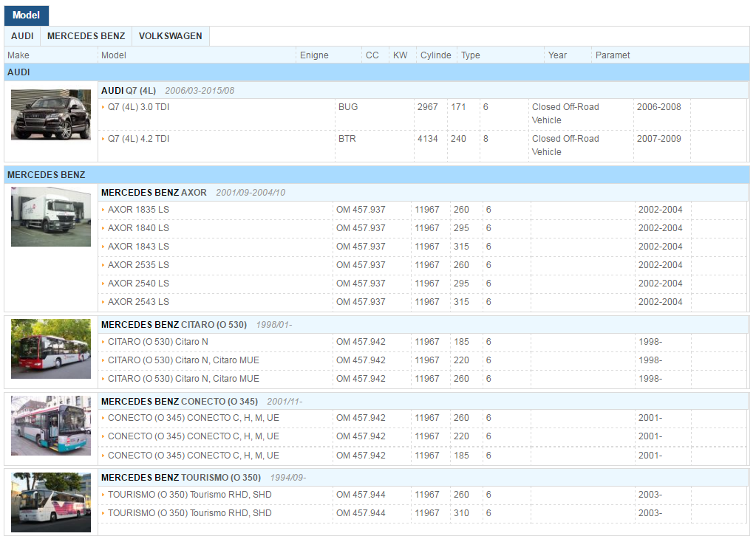Click Closed Off-Road Vehicle in the 3.0 TDI row
Viewport: 756px width, 539px height.
tap(565, 114)
